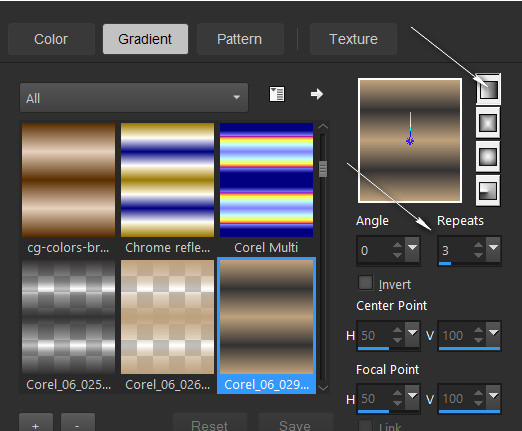This screenshot has height=431, width=522.
Task: Open the Angle slider dropdown
Action: 412,249
